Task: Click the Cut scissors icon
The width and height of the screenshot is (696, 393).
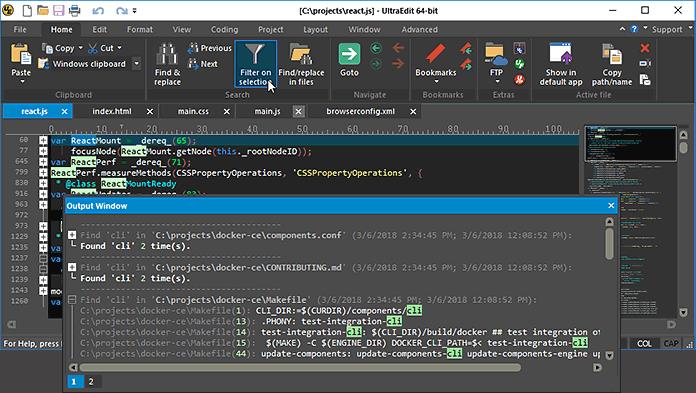Action: point(93,48)
